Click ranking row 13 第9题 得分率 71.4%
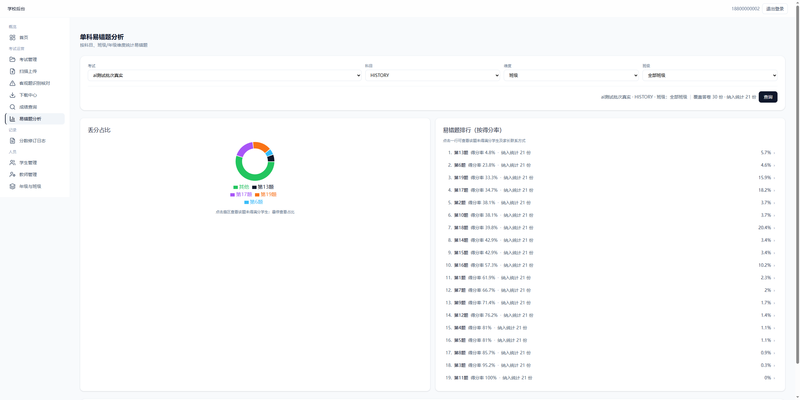Screen dimensions: 800x400 pyautogui.click(x=610, y=303)
